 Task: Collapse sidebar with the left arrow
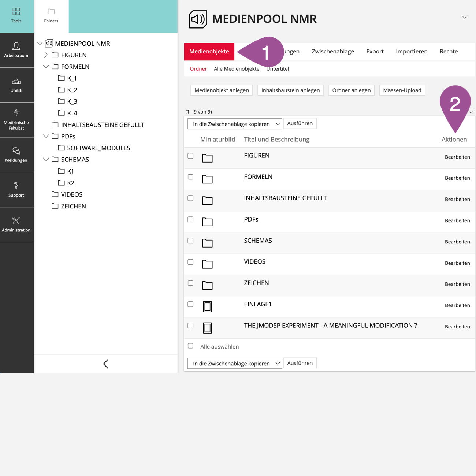click(x=106, y=364)
